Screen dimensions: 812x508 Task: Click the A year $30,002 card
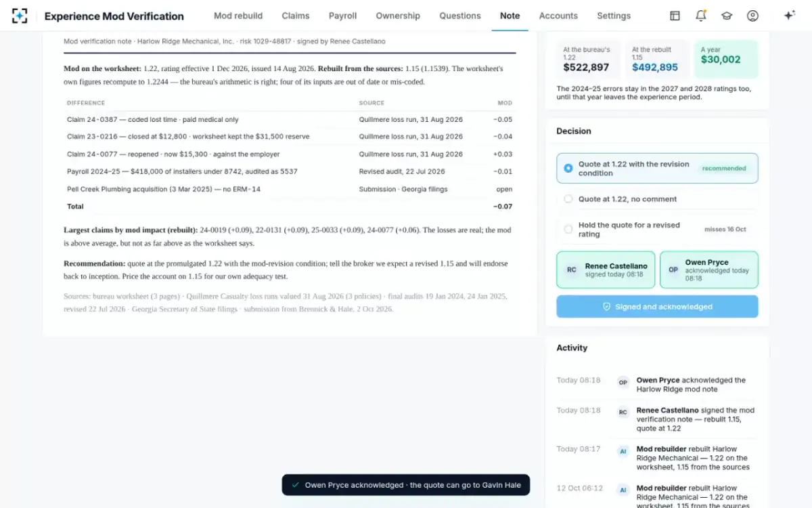(726, 59)
